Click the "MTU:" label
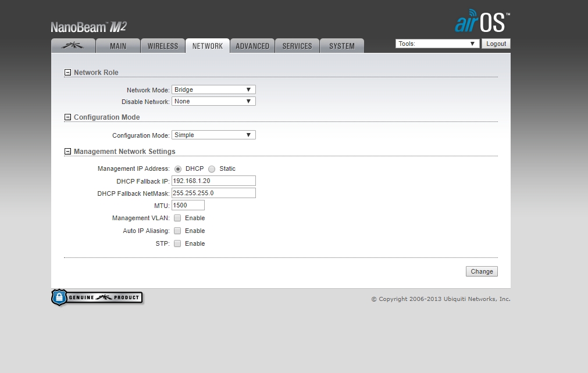The image size is (588, 373). [162, 206]
